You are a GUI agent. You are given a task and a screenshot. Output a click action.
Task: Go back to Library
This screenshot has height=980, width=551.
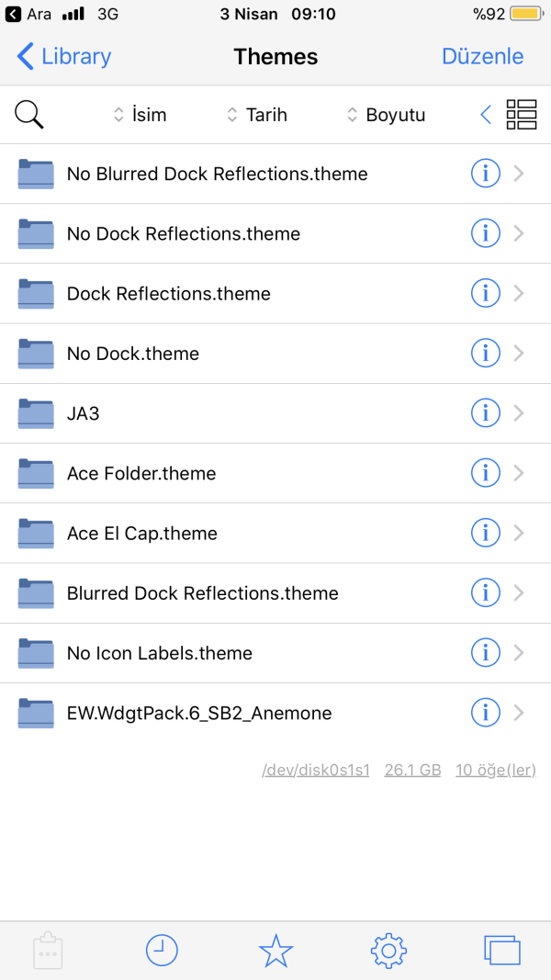(x=64, y=56)
